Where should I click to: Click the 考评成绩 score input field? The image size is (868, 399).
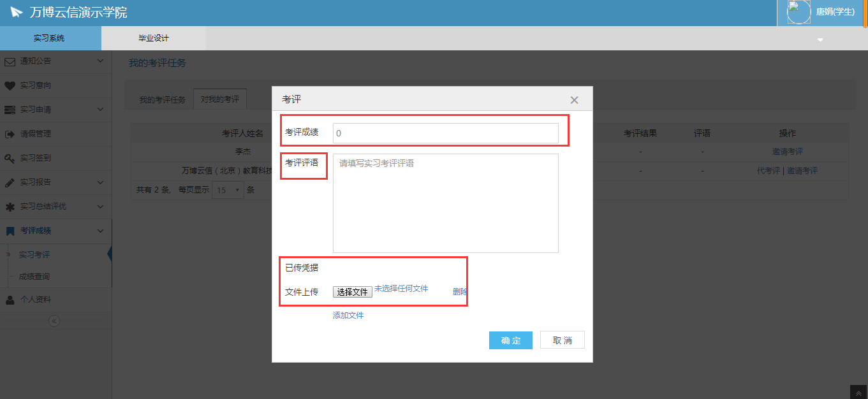tap(445, 133)
